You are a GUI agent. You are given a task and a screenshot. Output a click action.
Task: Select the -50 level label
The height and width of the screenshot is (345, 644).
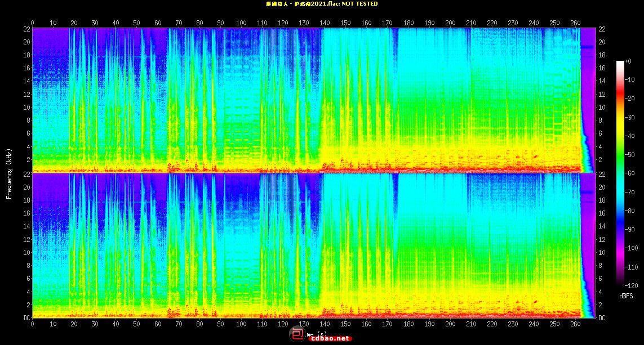629,155
